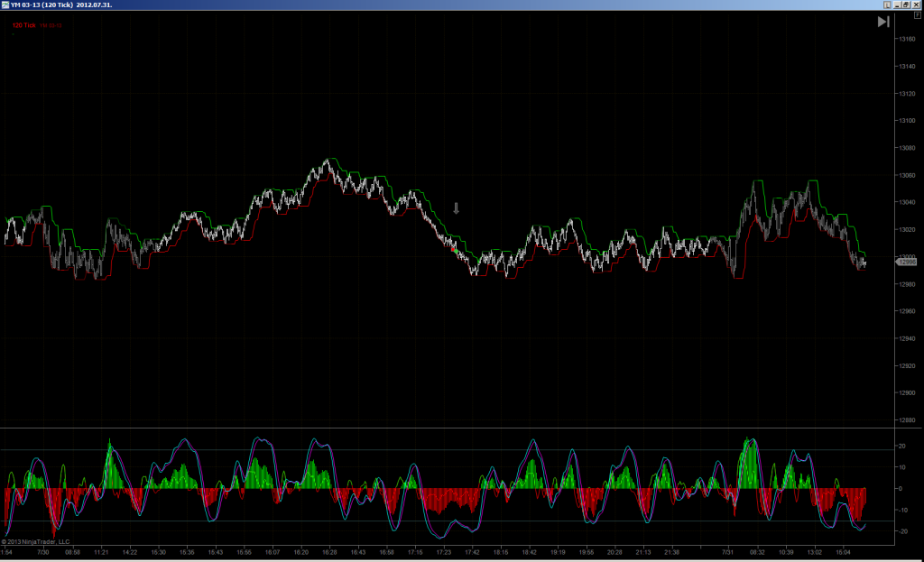Click the 13160 price axis label
Viewport: 924px width, 562px height.
907,39
